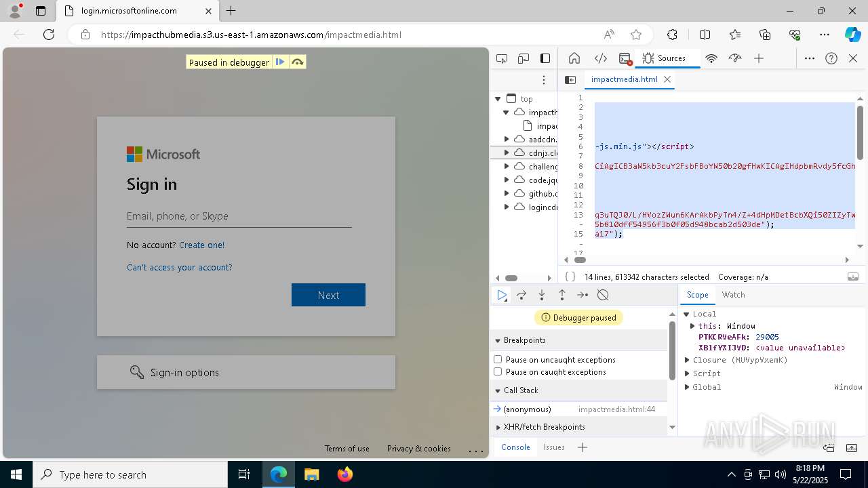Click the Next button
Screen dimensions: 868x488
[328, 295]
